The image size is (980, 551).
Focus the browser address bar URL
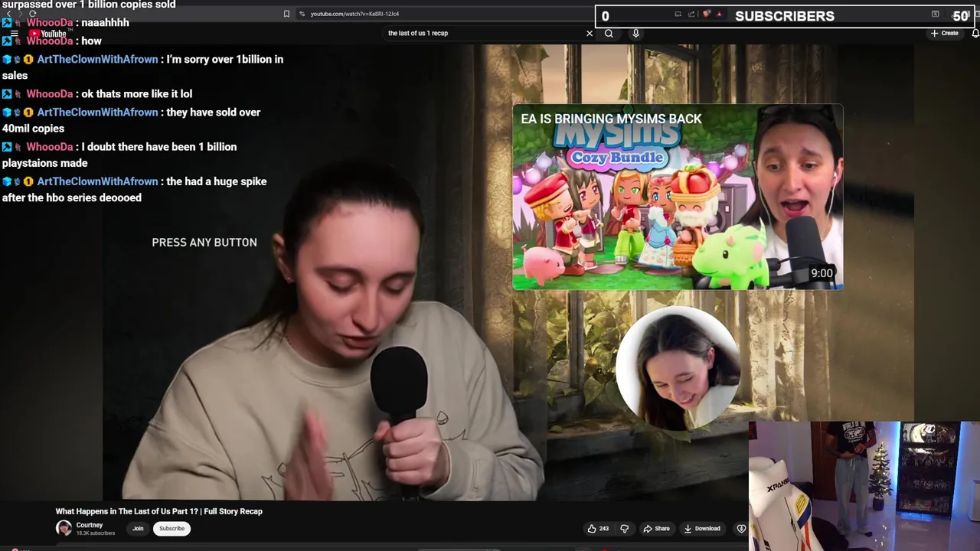(x=354, y=14)
